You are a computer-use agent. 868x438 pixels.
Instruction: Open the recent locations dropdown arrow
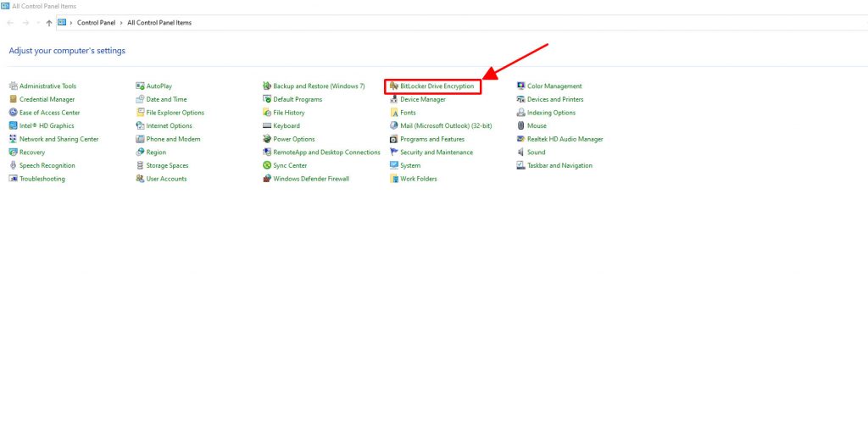point(38,23)
